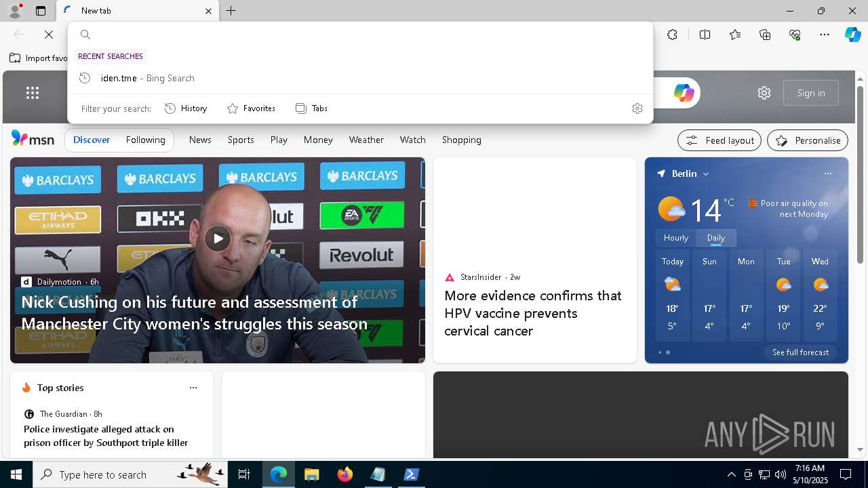Open Browser essentials heart icon
The height and width of the screenshot is (488, 868).
click(795, 35)
